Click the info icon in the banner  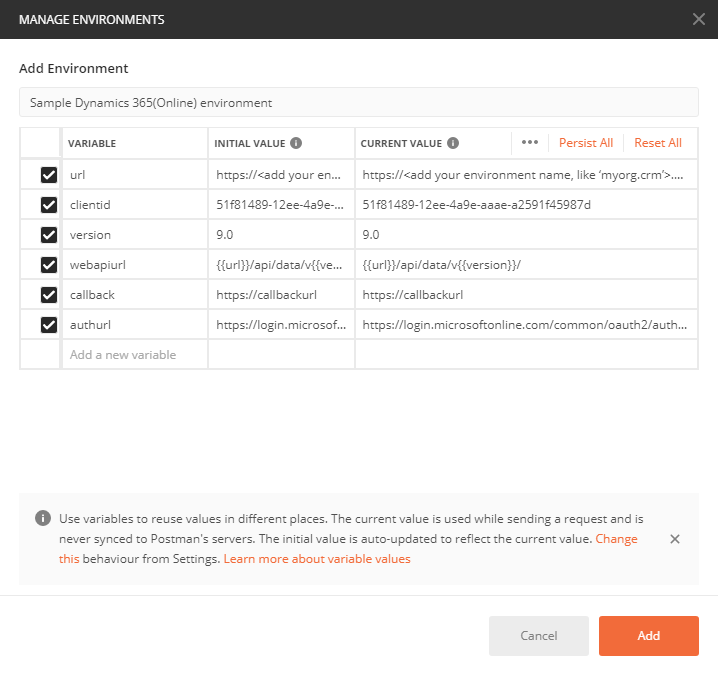(x=43, y=518)
